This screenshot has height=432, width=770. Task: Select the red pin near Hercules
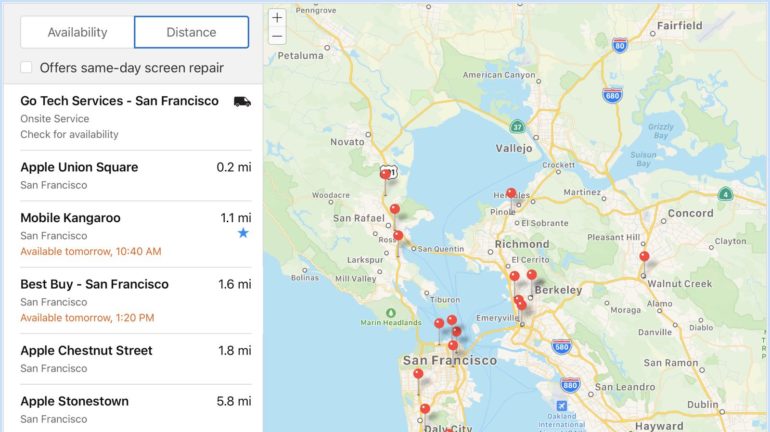(511, 193)
